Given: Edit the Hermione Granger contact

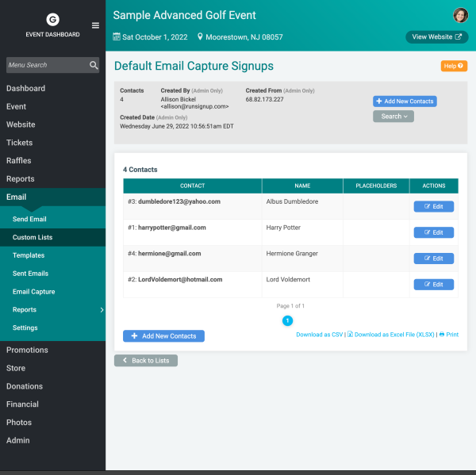Looking at the screenshot, I should (433, 259).
